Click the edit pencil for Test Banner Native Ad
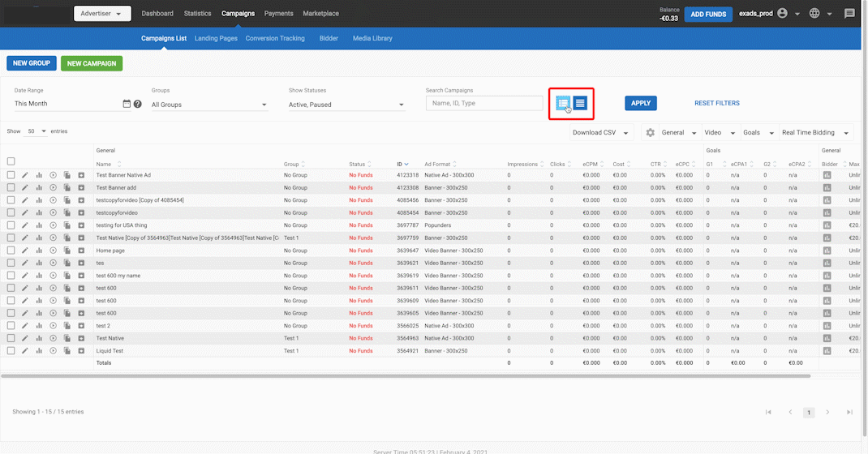Viewport: 868px width, 454px height. 25,175
